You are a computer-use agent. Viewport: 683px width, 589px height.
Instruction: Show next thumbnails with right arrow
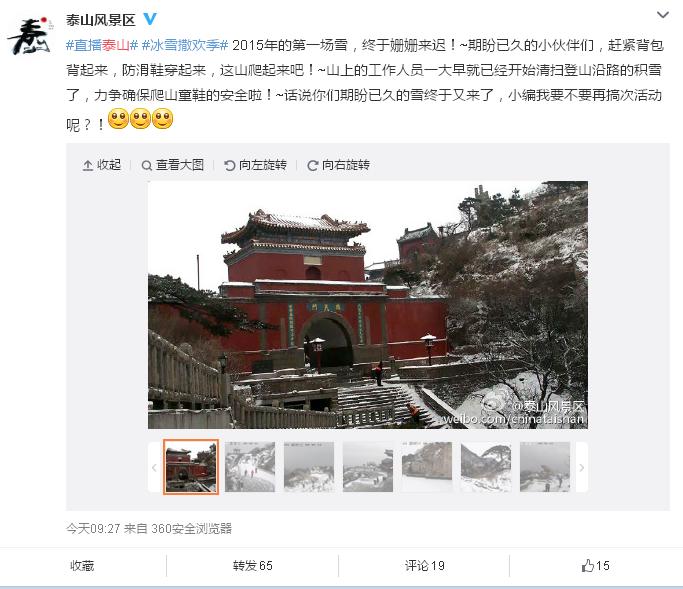(582, 467)
